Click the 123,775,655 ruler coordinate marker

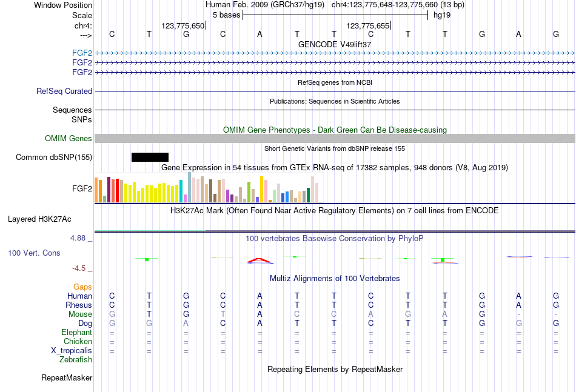coord(368,25)
